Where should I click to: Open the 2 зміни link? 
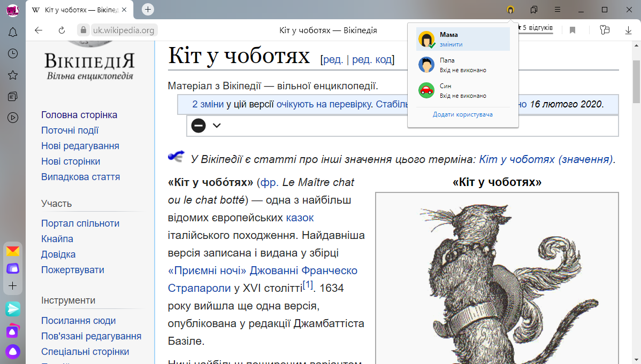(x=208, y=104)
